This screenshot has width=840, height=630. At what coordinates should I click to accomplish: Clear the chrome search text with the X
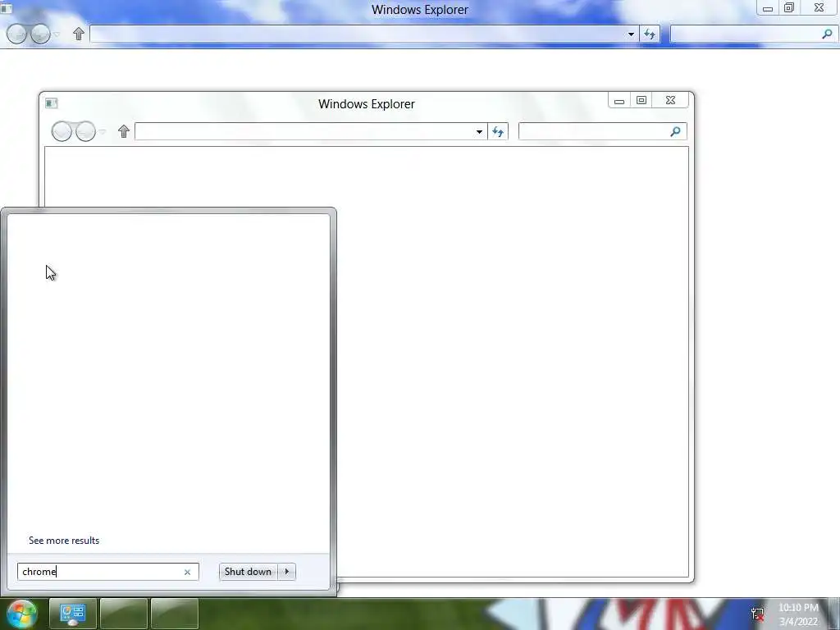(x=188, y=572)
